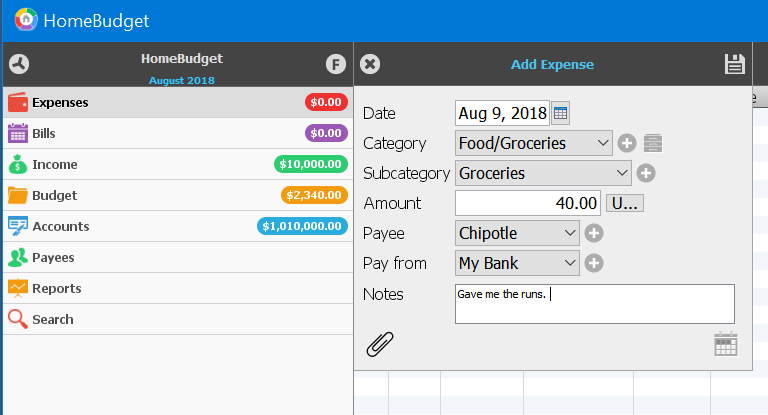Viewport: 768px width, 415px height.
Task: Click the U... button beside Amount
Action: coord(625,203)
